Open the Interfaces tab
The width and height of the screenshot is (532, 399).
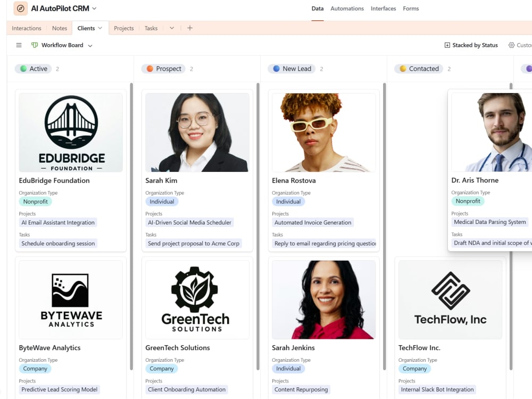click(x=384, y=9)
